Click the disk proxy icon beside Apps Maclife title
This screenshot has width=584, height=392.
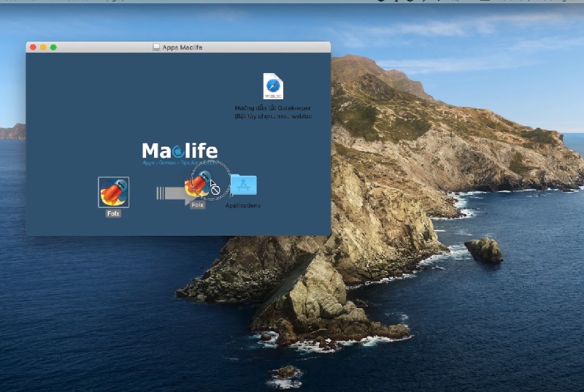point(156,47)
